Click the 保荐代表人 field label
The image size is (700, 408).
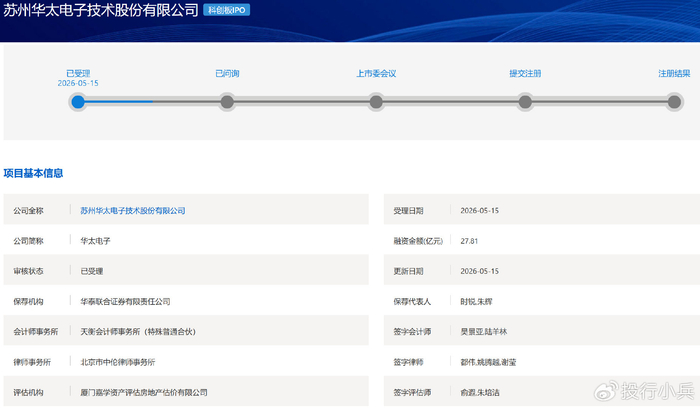point(412,301)
